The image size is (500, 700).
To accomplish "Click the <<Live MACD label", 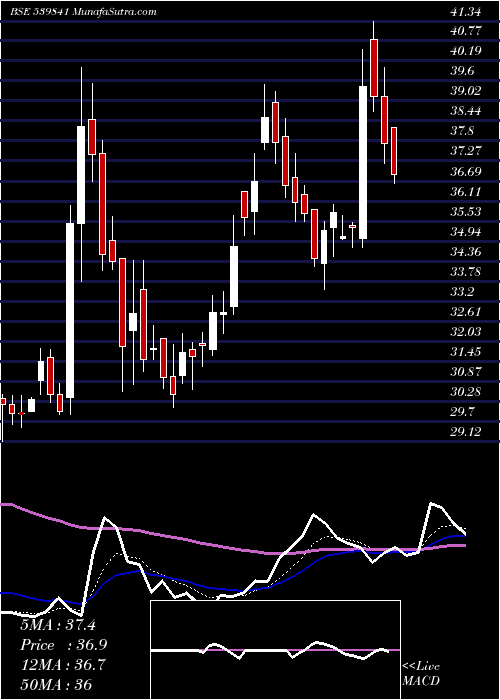I will click(x=421, y=674).
